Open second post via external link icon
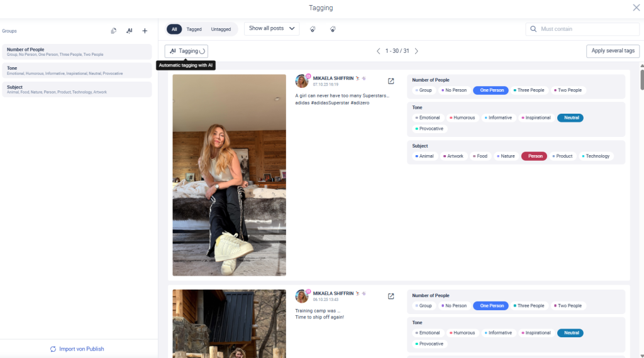Screen dimensions: 644x358 click(391, 296)
